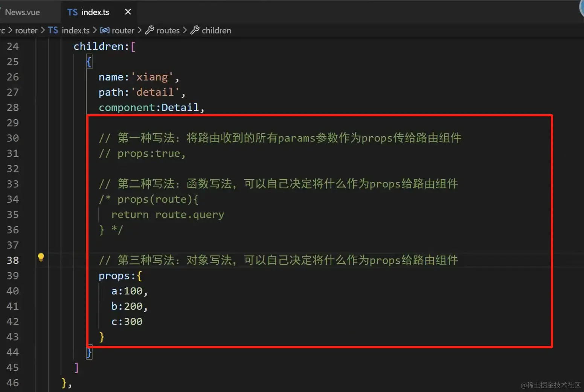Viewport: 584px width, 392px height.
Task: Select router variable breadcrumb
Action: (123, 31)
